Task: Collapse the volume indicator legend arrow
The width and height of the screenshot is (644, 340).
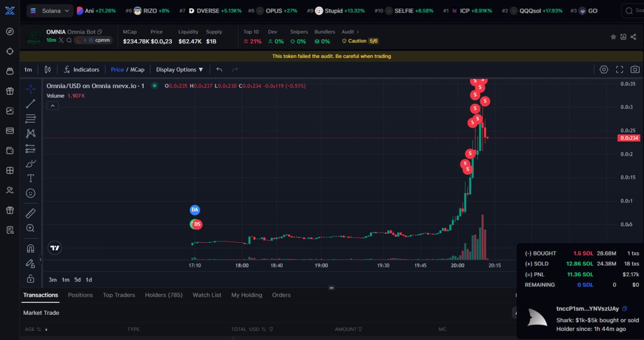Action: [x=52, y=106]
